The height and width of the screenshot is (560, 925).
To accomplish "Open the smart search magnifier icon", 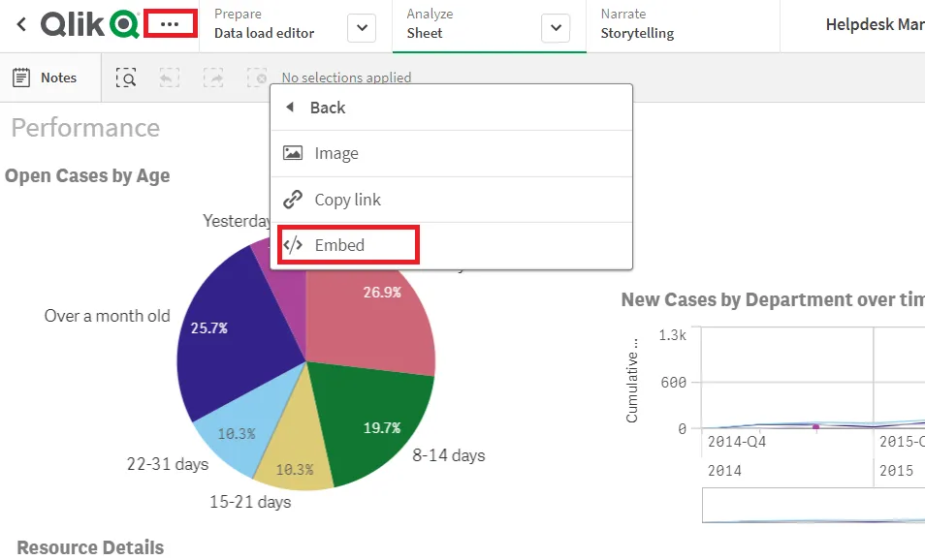I will [125, 78].
